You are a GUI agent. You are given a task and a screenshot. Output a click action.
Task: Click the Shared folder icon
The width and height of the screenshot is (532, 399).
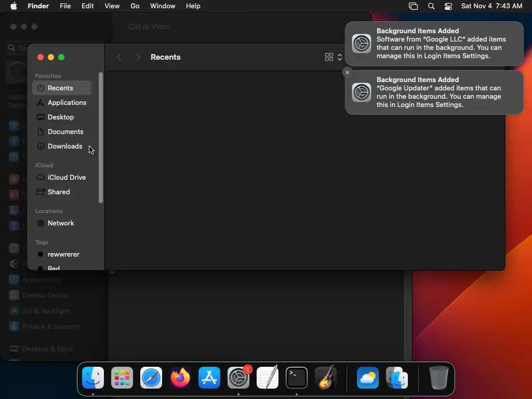[x=41, y=192]
